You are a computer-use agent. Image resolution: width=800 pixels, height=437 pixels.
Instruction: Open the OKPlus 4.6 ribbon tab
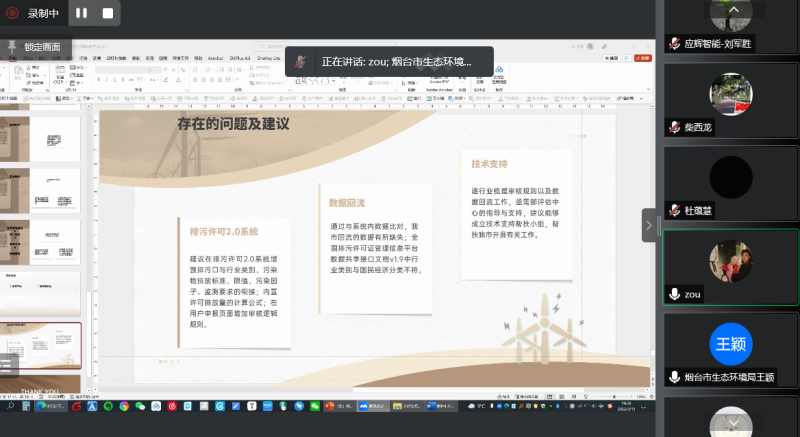[240, 58]
